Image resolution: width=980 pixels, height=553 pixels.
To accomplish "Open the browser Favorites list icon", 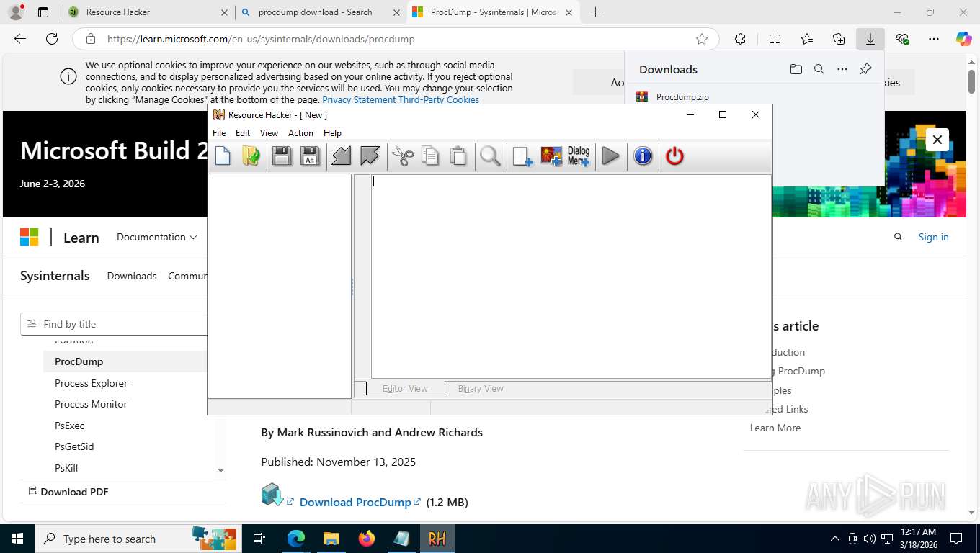I will (807, 39).
